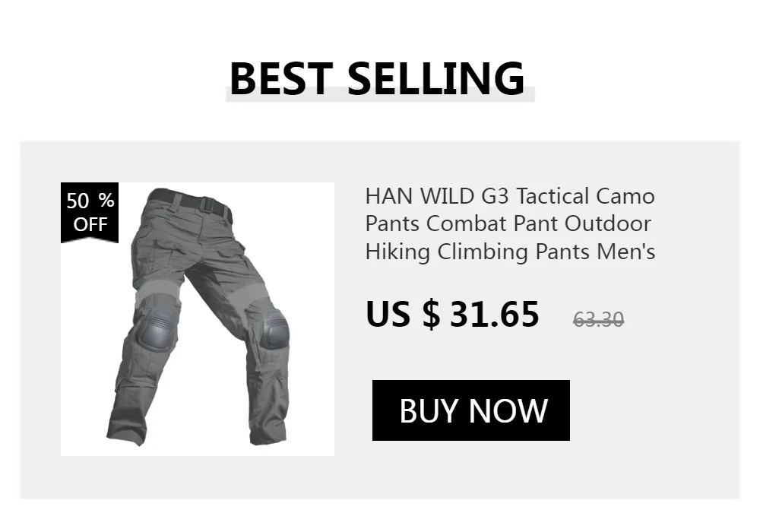Click the 50 % OFF discount badge
The image size is (760, 532).
[90, 213]
